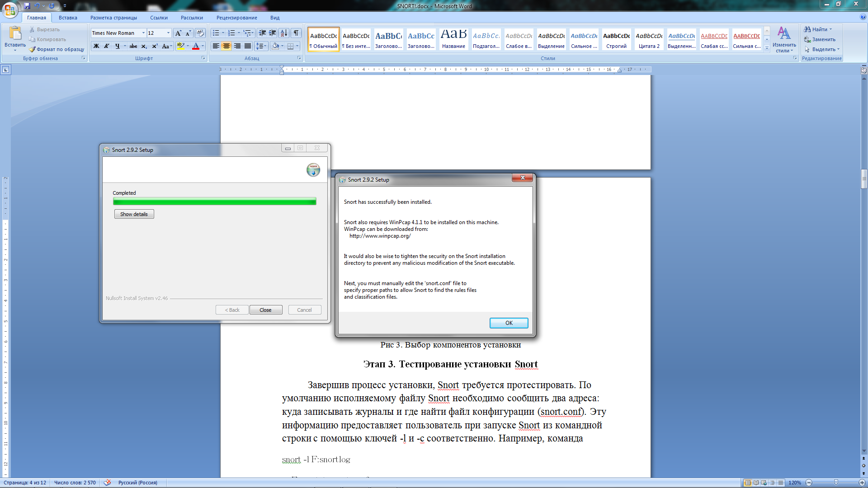Image resolution: width=868 pixels, height=488 pixels.
Task: Align text right
Action: (237, 46)
